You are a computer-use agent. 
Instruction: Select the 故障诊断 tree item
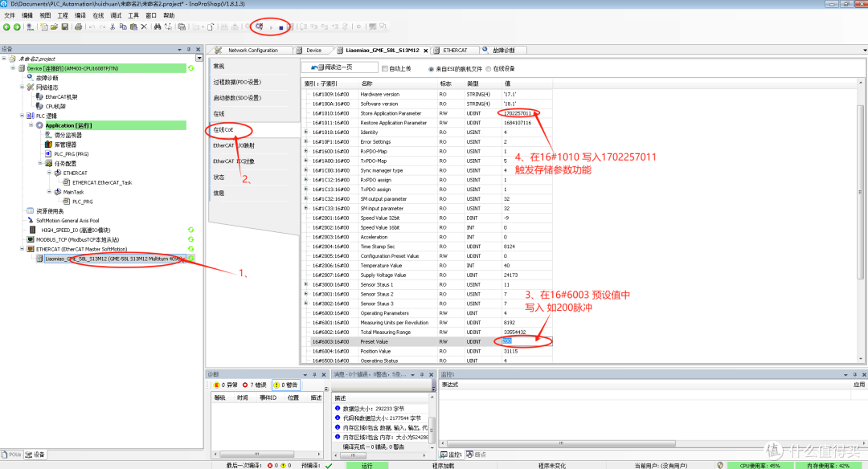click(x=47, y=78)
